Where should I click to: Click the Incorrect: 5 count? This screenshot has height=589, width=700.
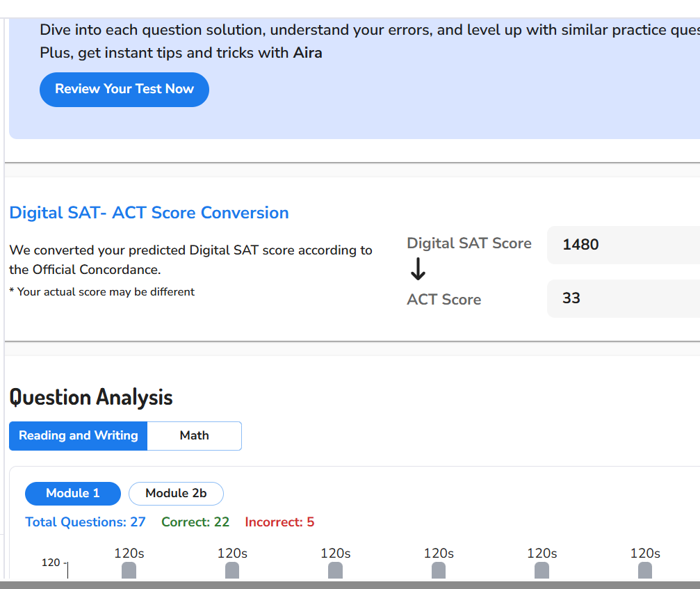pyautogui.click(x=279, y=522)
